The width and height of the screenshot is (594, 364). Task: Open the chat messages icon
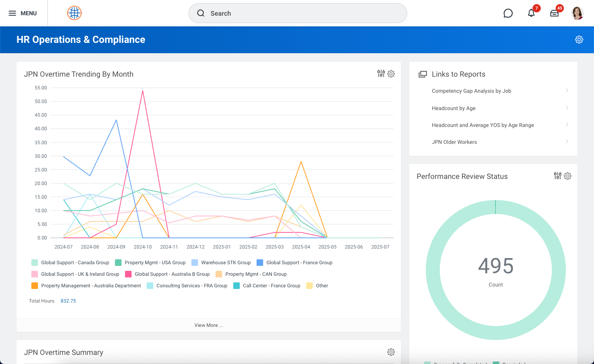tap(508, 13)
